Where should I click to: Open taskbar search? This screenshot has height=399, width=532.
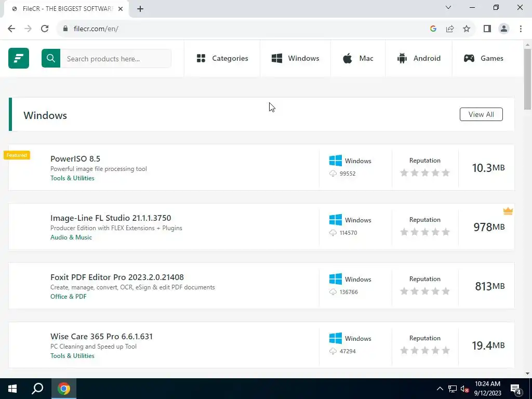click(x=37, y=389)
